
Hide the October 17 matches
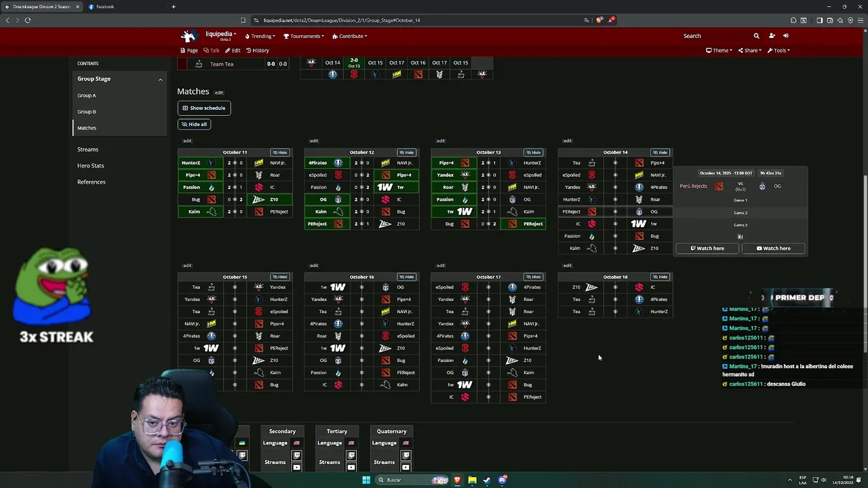pos(533,277)
